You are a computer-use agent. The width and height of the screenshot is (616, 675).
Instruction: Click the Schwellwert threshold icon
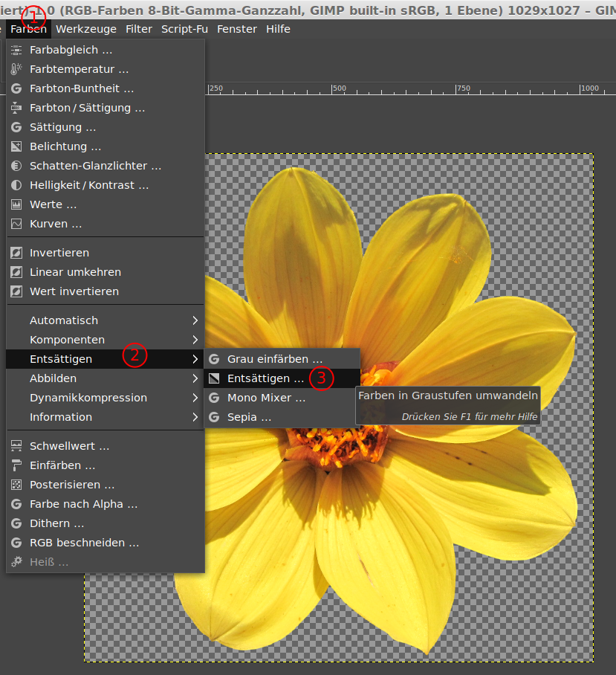[16, 446]
